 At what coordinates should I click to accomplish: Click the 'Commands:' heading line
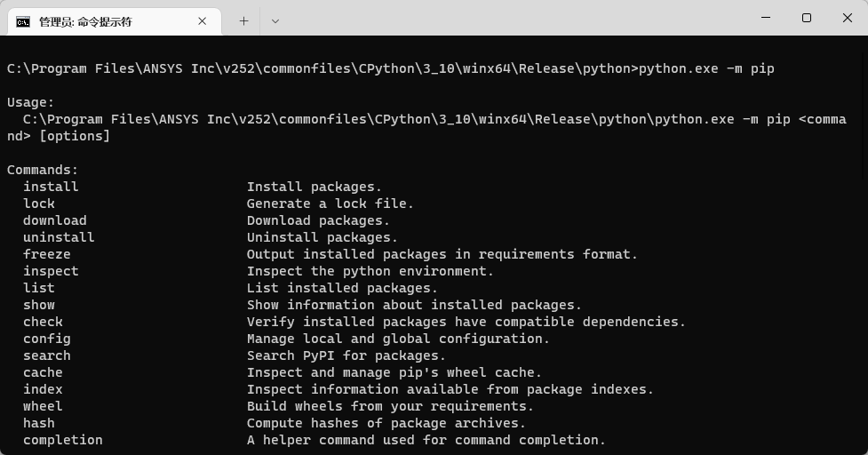[x=43, y=170]
